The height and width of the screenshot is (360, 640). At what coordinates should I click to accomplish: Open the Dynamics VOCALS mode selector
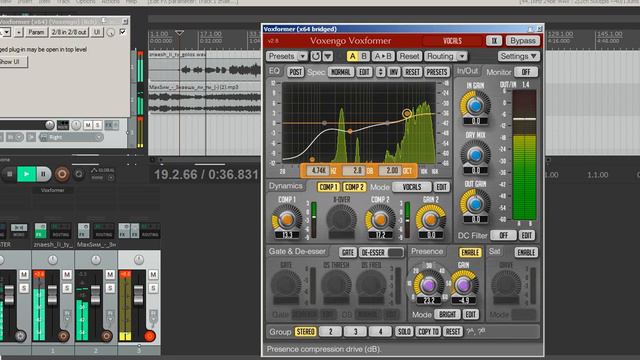coord(412,187)
